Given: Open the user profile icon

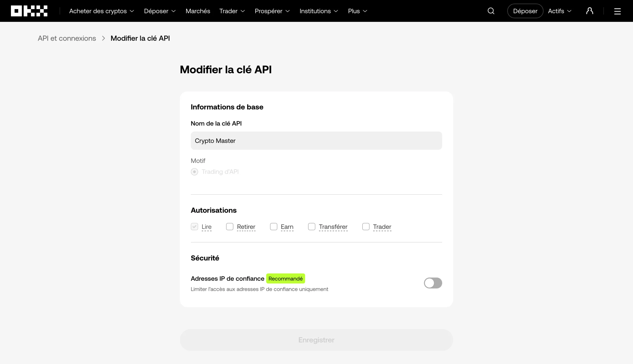Looking at the screenshot, I should tap(589, 11).
